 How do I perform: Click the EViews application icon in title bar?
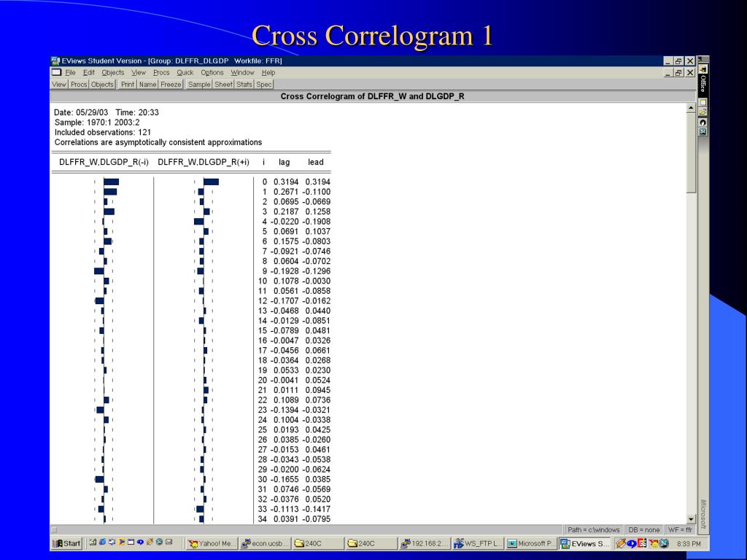click(x=55, y=61)
